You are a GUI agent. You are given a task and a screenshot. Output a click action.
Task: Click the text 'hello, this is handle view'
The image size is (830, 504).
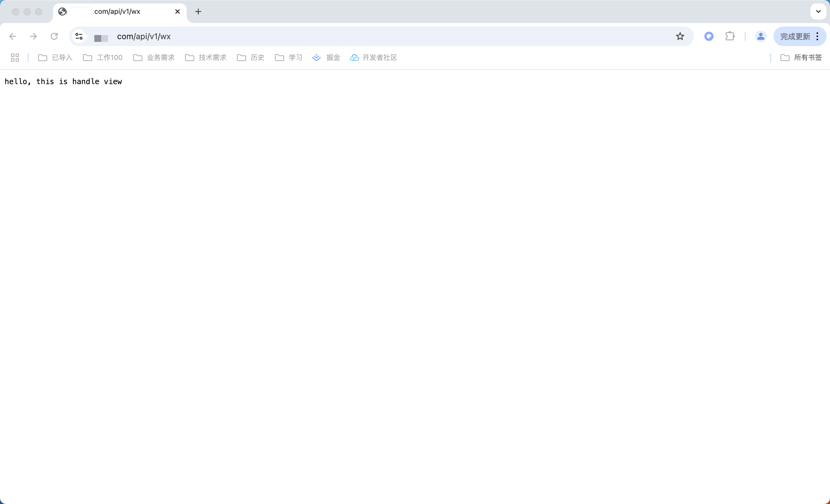[x=63, y=82]
